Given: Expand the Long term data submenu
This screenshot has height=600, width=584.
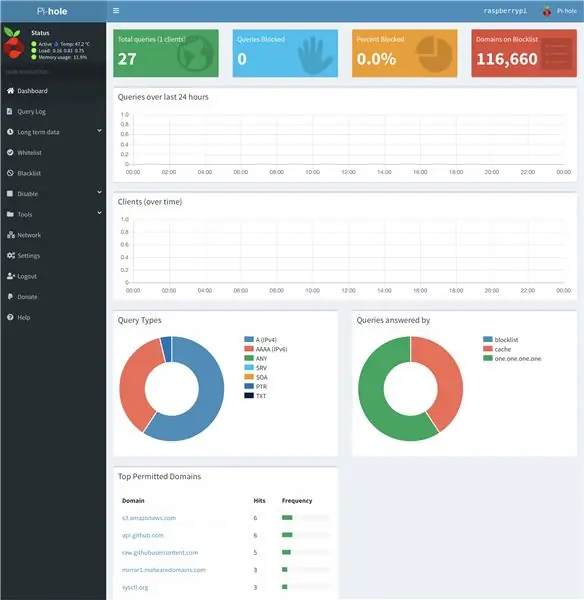Looking at the screenshot, I should pos(53,132).
